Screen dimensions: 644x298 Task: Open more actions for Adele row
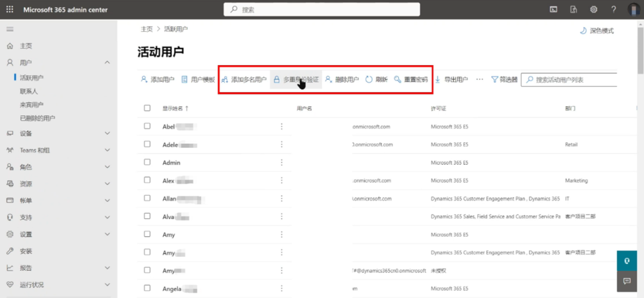[x=281, y=145]
